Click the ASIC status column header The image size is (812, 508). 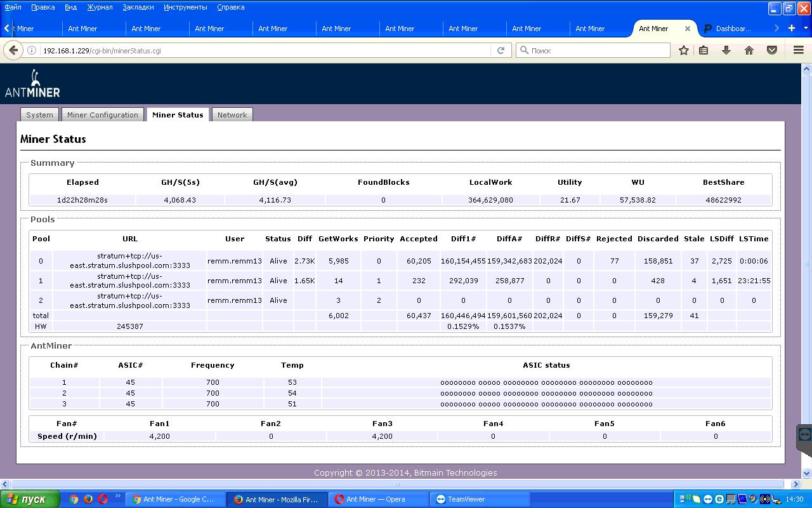pos(546,365)
